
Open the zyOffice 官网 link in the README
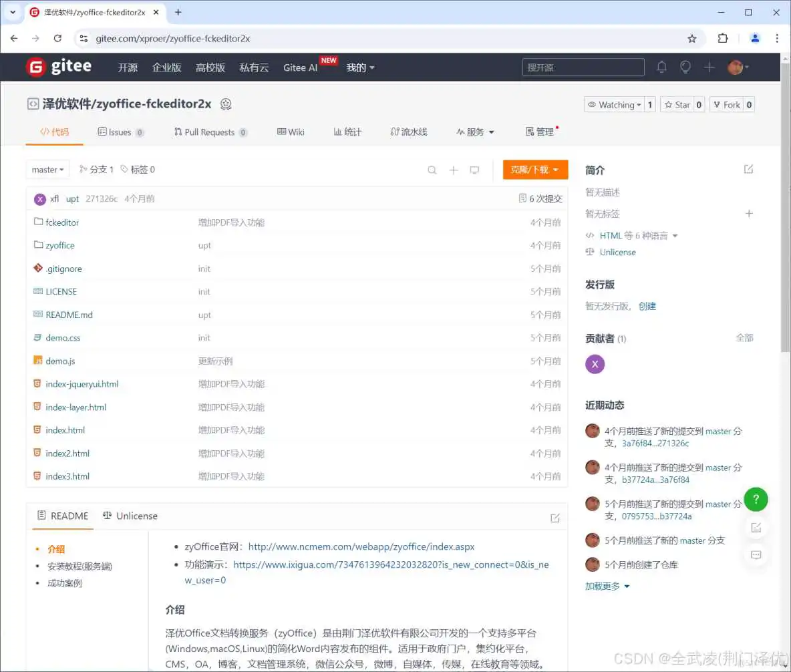361,546
